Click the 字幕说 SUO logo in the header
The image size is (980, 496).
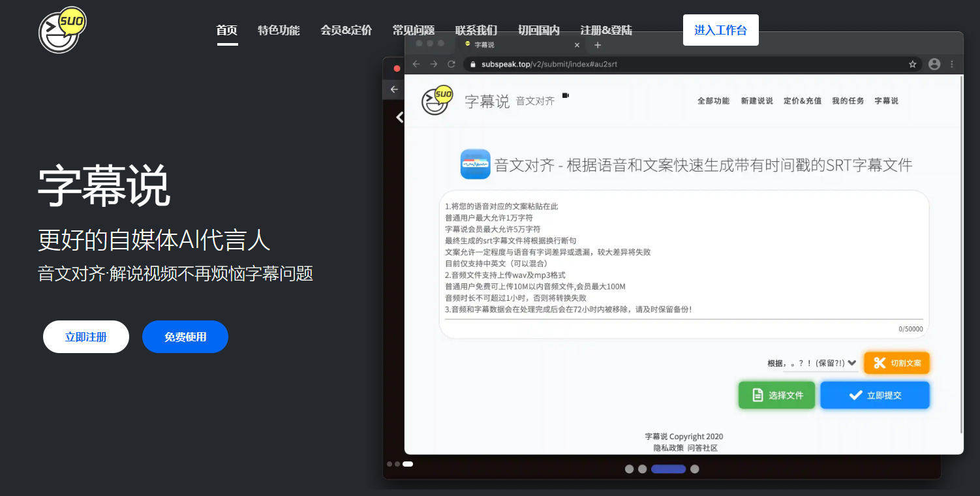click(x=62, y=30)
